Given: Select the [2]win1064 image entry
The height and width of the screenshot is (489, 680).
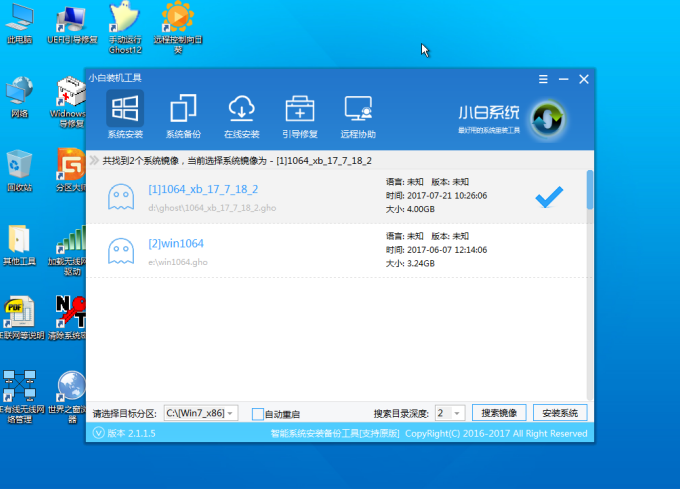Looking at the screenshot, I should click(176, 243).
